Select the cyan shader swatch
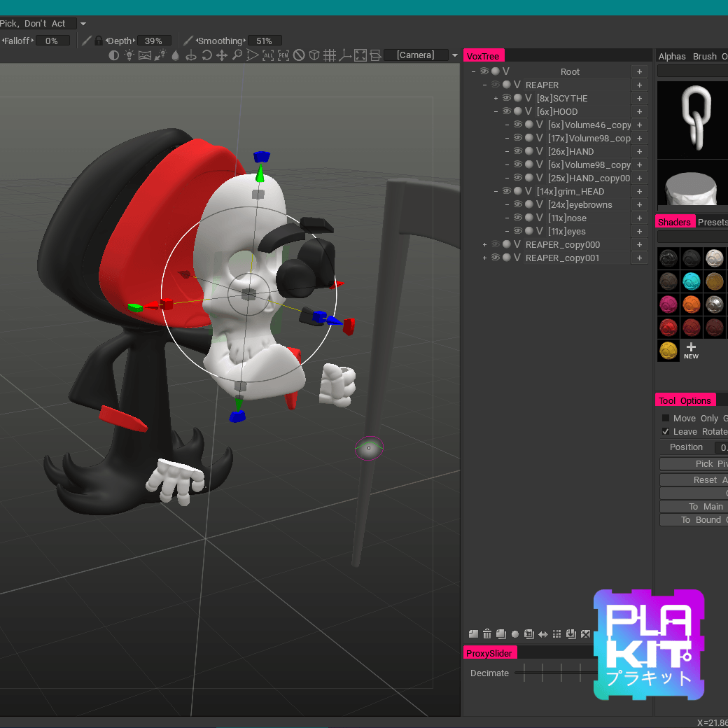This screenshot has width=728, height=728. click(692, 281)
